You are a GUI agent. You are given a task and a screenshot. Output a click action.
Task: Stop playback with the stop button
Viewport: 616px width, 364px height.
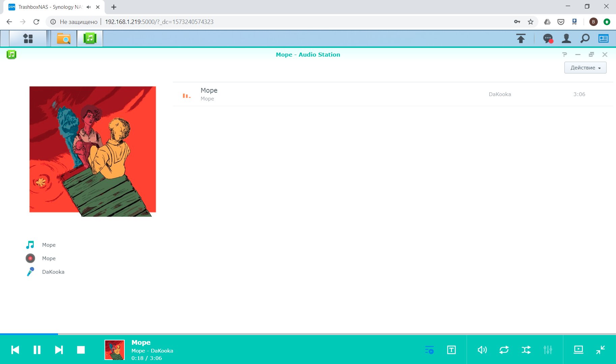click(x=81, y=350)
